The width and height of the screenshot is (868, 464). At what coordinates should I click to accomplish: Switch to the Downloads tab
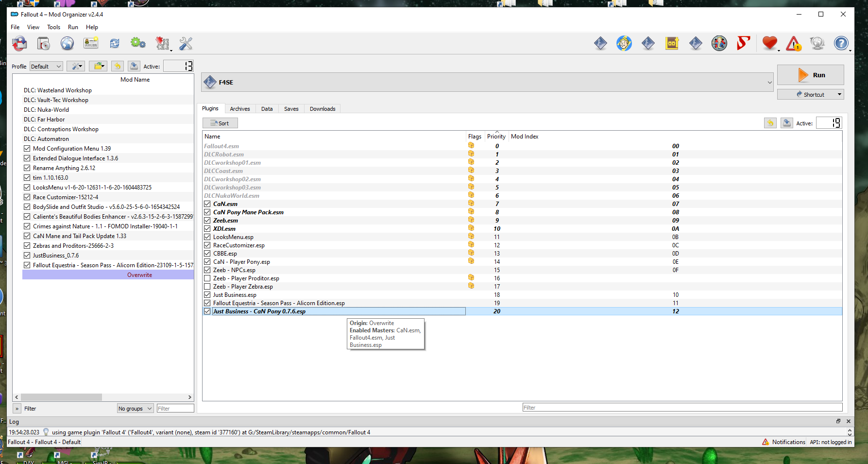(x=323, y=109)
